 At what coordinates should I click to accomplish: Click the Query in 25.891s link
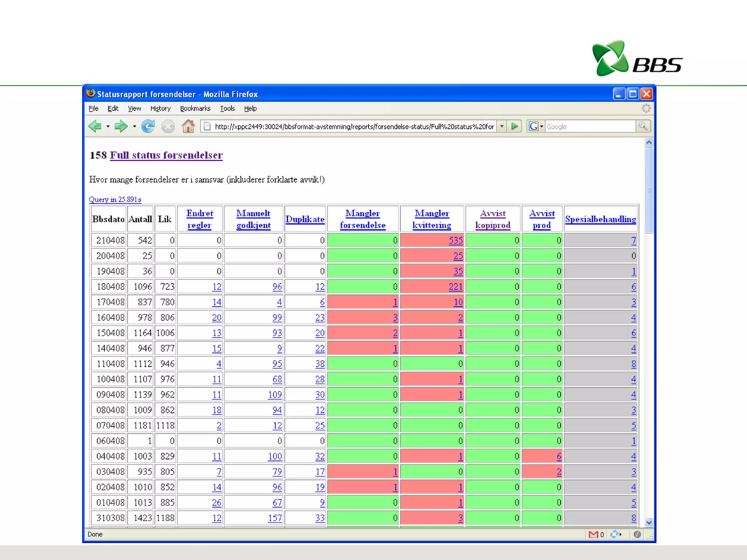(x=115, y=199)
